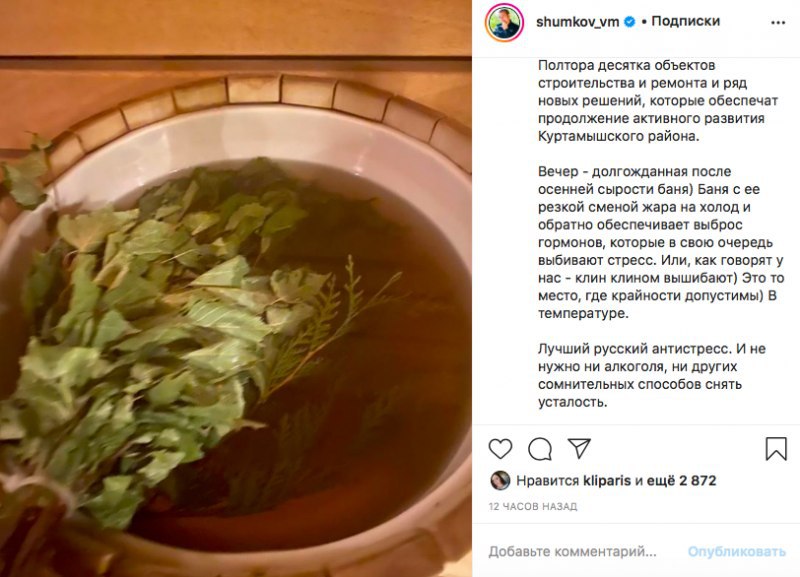This screenshot has width=800, height=577.
Task: Click the Нравится likes text
Action: point(547,481)
